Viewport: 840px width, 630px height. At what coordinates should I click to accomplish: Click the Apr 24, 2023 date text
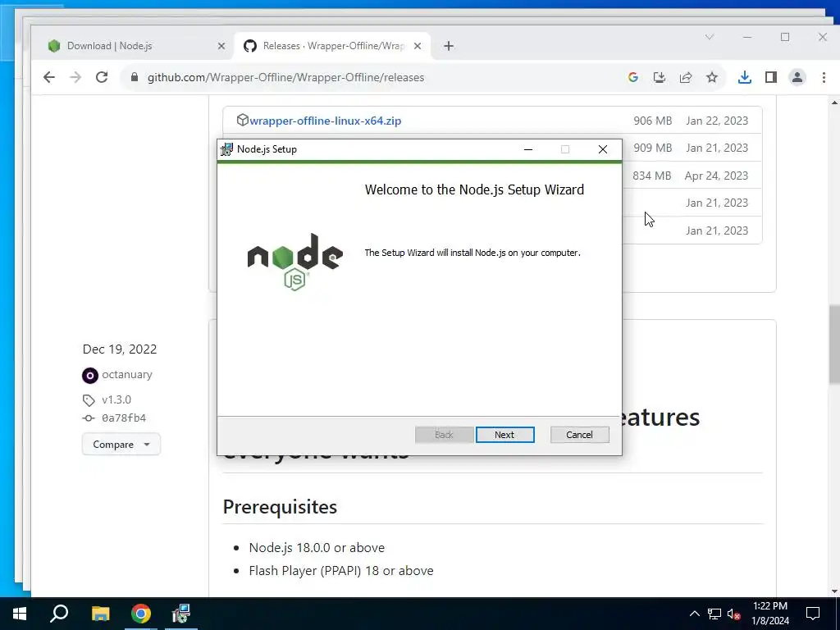tap(716, 176)
